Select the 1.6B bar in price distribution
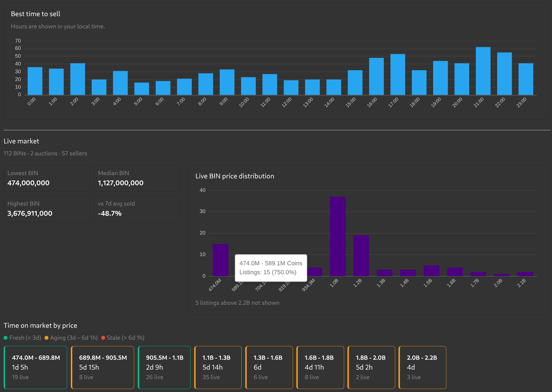Image resolution: width=552 pixels, height=392 pixels. [455, 272]
